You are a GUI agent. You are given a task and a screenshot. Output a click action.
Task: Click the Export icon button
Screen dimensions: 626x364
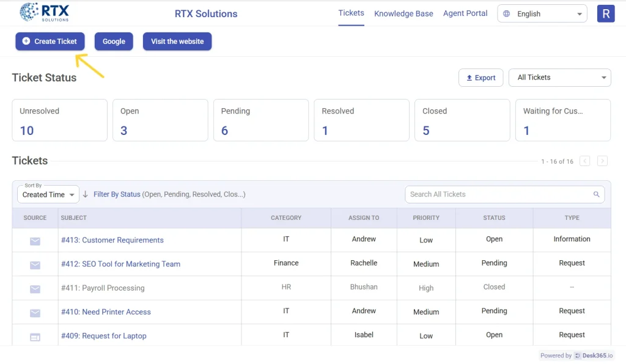coord(471,78)
